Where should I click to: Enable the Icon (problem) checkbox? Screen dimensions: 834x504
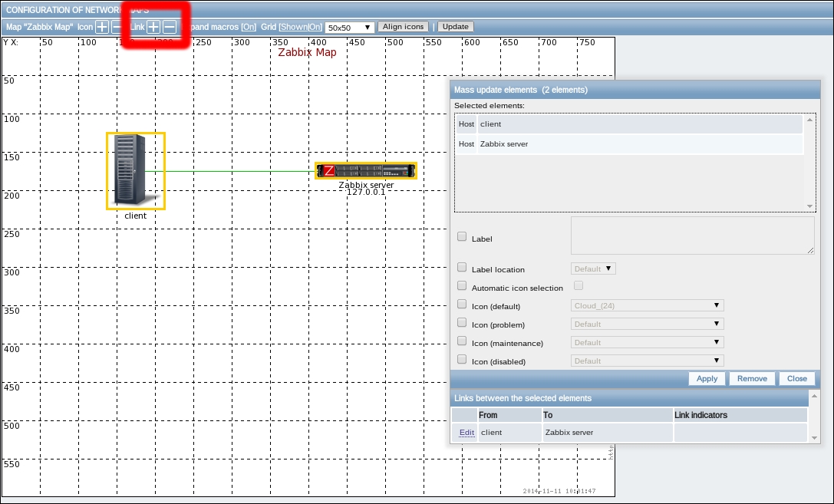point(462,323)
